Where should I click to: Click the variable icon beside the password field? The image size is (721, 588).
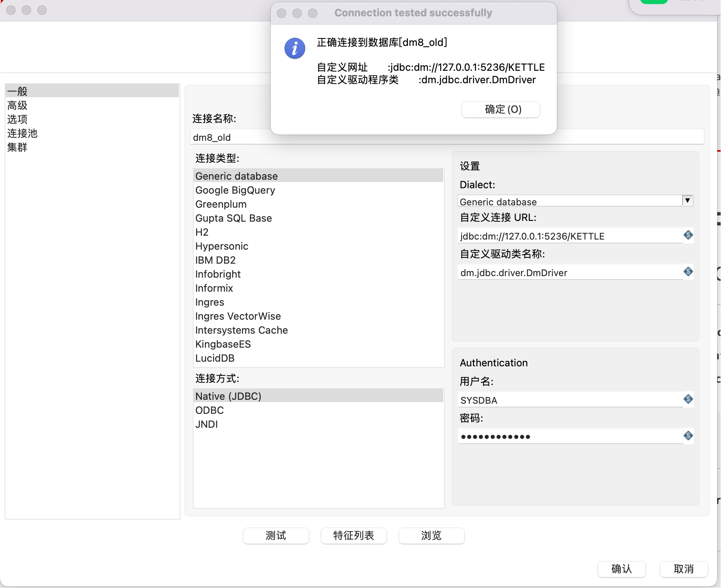(688, 436)
